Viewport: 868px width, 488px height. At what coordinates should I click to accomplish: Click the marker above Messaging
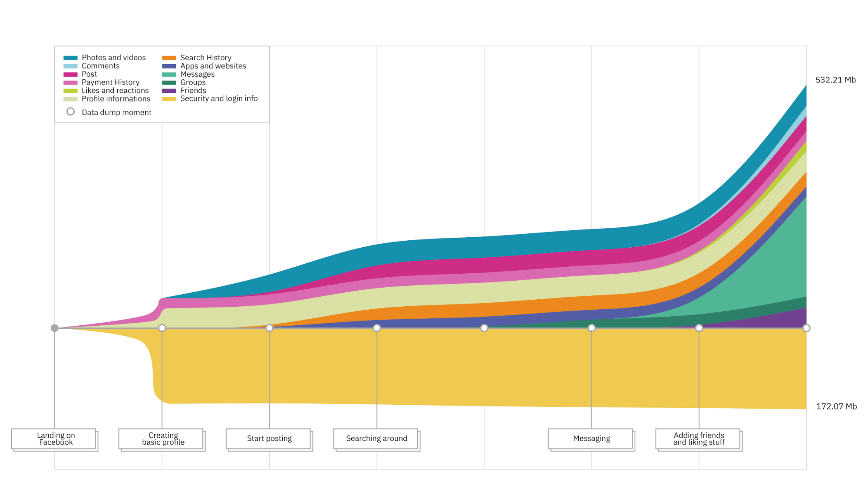591,328
